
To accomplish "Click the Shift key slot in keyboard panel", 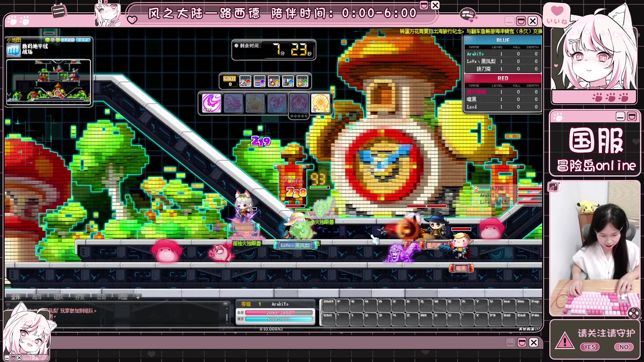I will (x=329, y=305).
